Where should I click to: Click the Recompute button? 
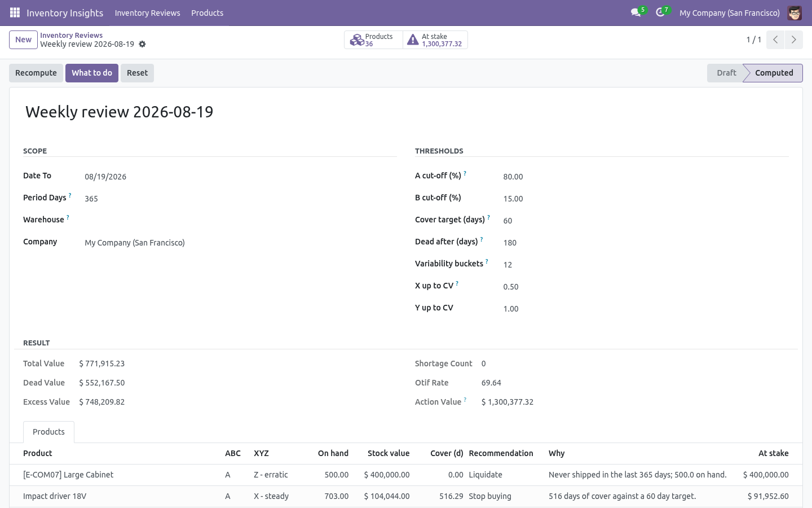point(36,73)
